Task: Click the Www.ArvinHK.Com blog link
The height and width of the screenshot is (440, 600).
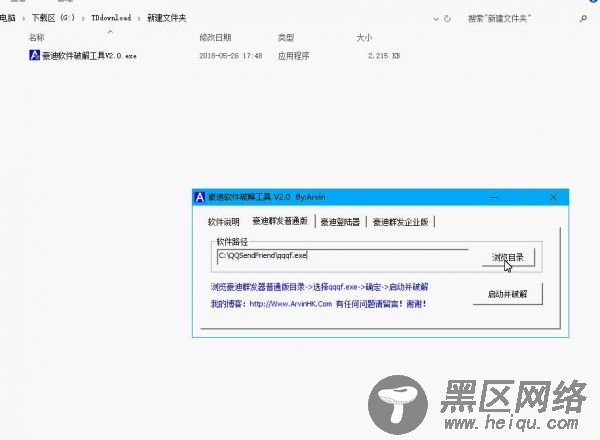Action: pyautogui.click(x=291, y=304)
